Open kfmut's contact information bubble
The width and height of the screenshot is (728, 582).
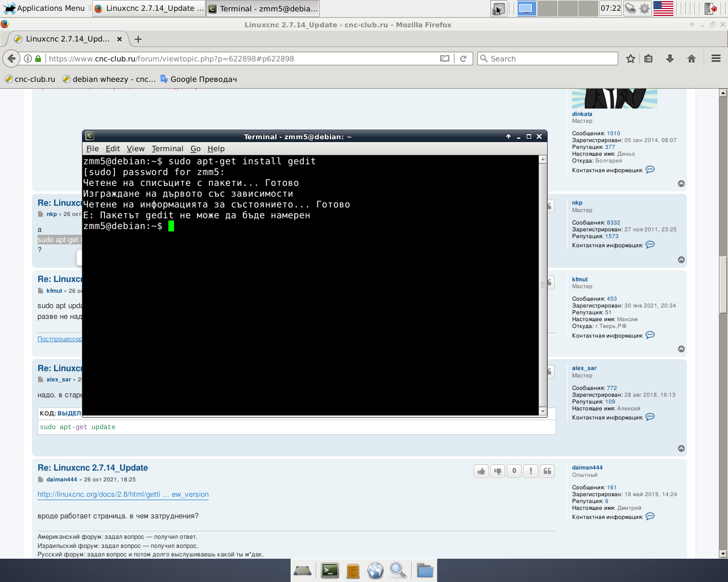[650, 335]
